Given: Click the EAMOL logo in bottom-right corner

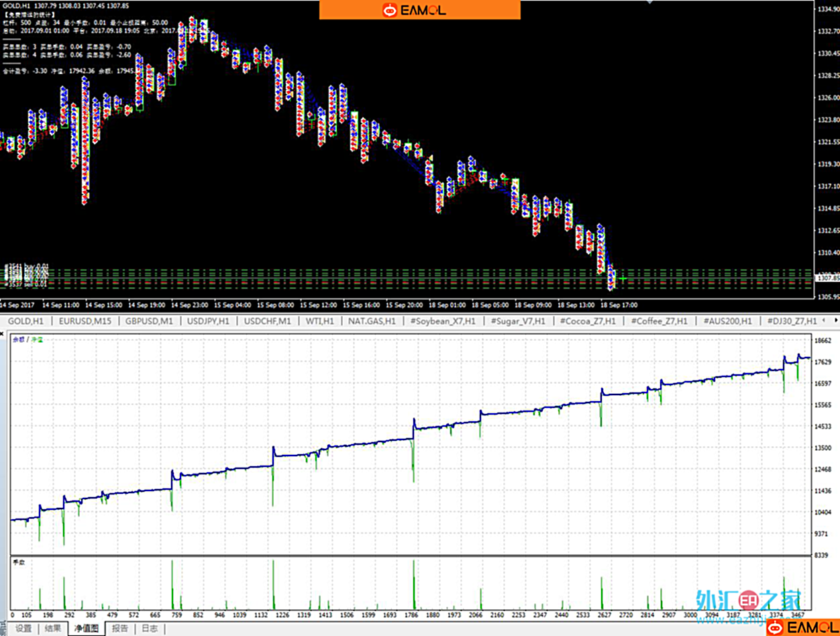Looking at the screenshot, I should click(802, 627).
